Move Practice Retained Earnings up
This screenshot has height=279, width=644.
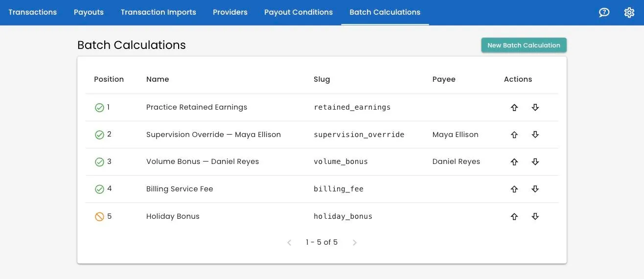click(514, 107)
